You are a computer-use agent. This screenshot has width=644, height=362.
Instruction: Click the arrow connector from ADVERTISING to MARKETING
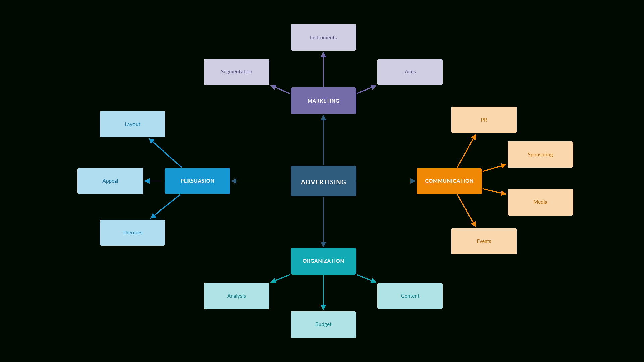[323, 140]
